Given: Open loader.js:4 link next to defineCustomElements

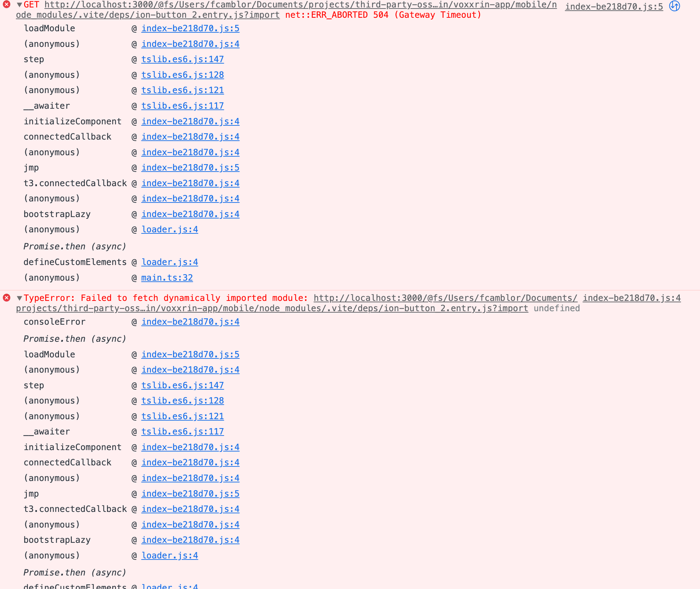Looking at the screenshot, I should pos(169,262).
